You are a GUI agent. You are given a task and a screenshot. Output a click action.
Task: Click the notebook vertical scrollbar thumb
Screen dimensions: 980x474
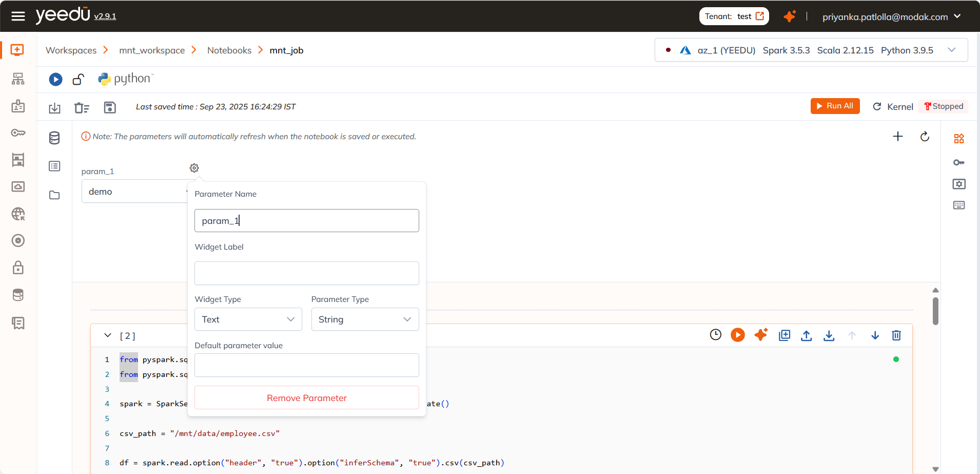point(935,311)
